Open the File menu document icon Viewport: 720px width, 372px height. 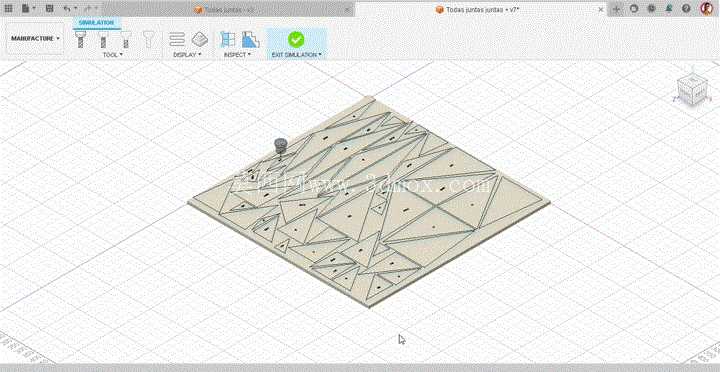click(x=26, y=8)
